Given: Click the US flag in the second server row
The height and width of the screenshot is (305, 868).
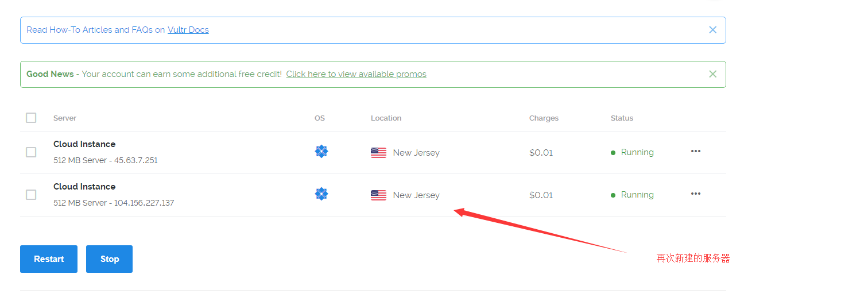Looking at the screenshot, I should (378, 195).
